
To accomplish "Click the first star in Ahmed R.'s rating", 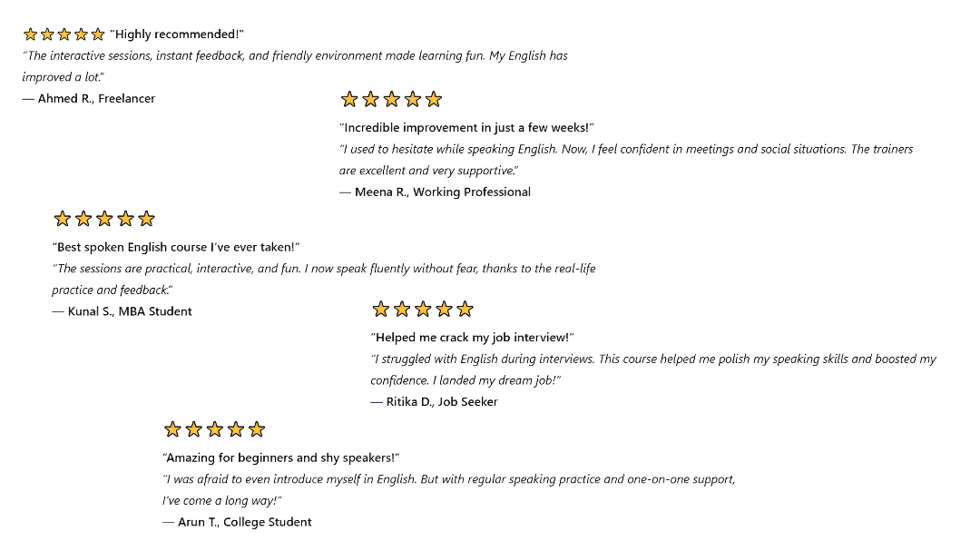I will coord(31,34).
